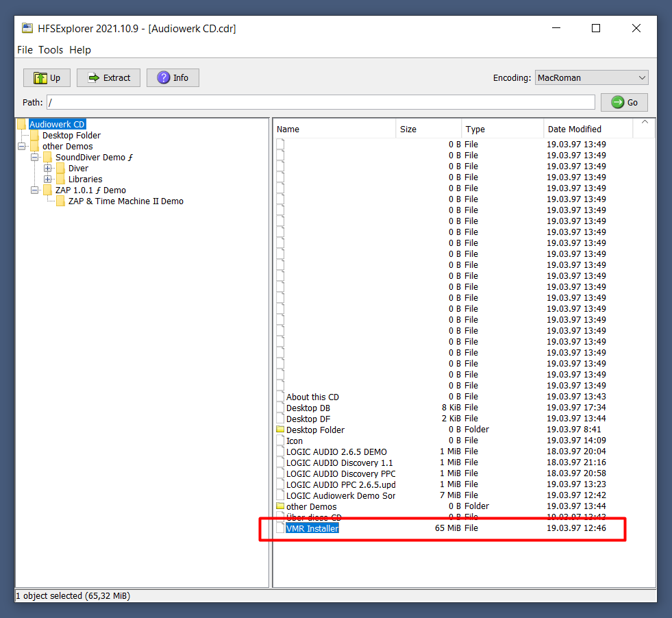This screenshot has width=672, height=618.
Task: Click folder icon of Desktop Folder row
Action: tap(280, 429)
